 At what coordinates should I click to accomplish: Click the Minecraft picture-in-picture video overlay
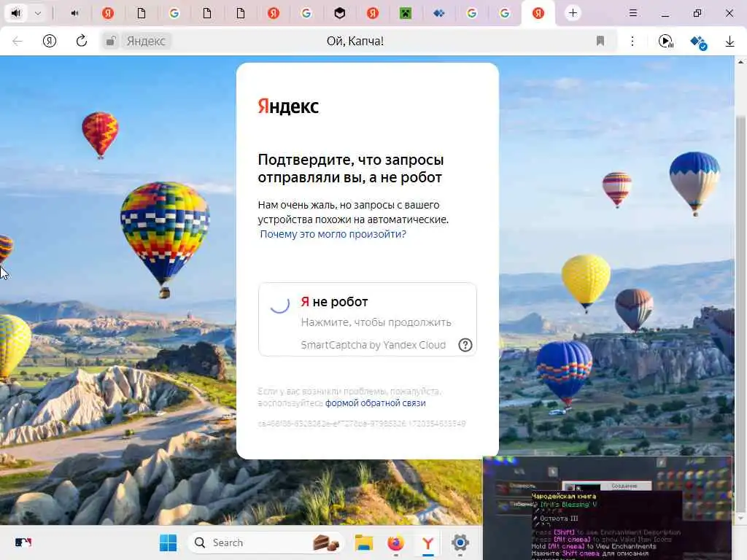pos(608,507)
